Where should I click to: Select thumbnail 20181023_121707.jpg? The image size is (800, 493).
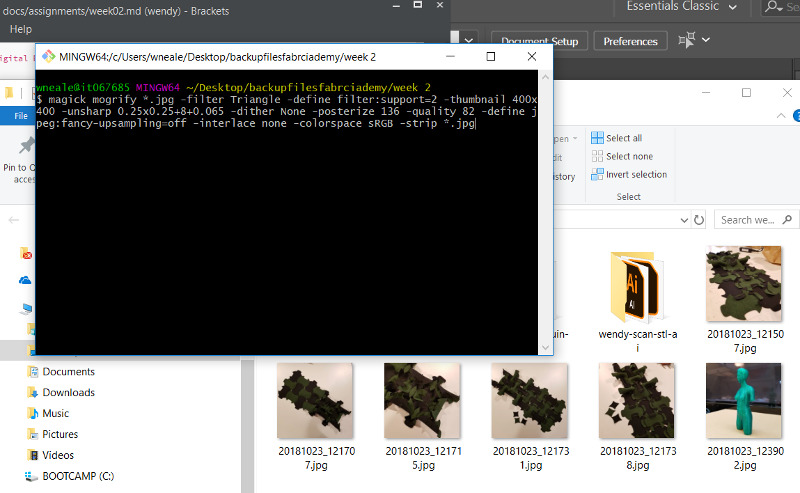[316, 417]
